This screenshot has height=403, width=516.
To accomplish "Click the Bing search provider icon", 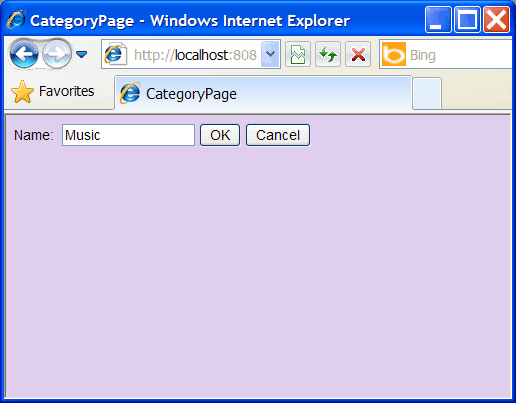I will click(x=394, y=54).
